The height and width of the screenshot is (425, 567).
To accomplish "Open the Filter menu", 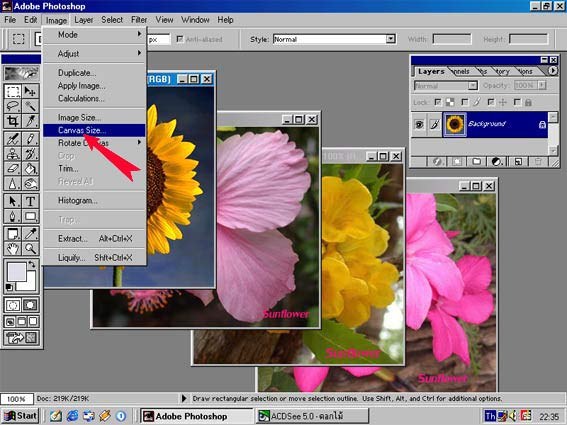I will [139, 20].
